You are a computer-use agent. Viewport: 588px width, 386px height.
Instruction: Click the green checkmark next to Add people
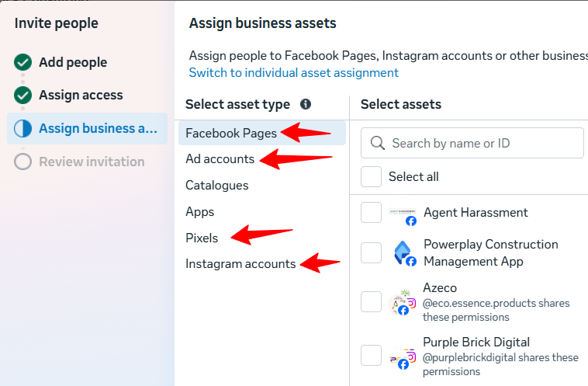pos(22,62)
